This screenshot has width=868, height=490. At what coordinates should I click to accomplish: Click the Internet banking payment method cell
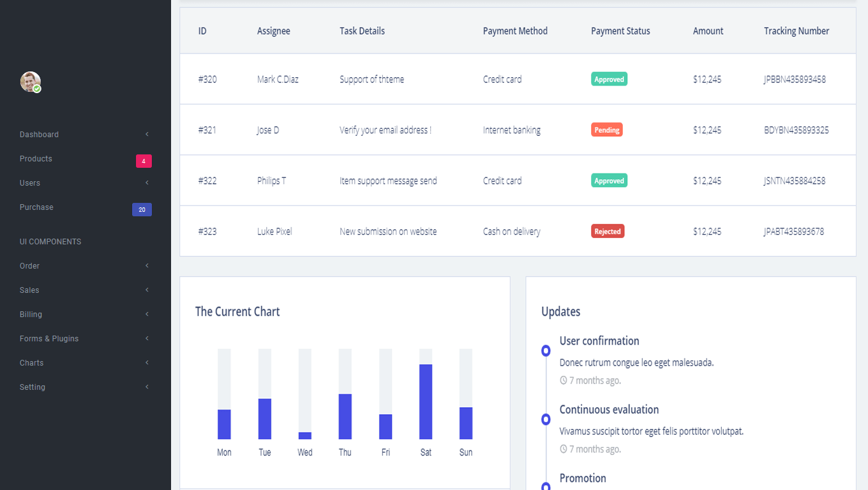pyautogui.click(x=512, y=130)
